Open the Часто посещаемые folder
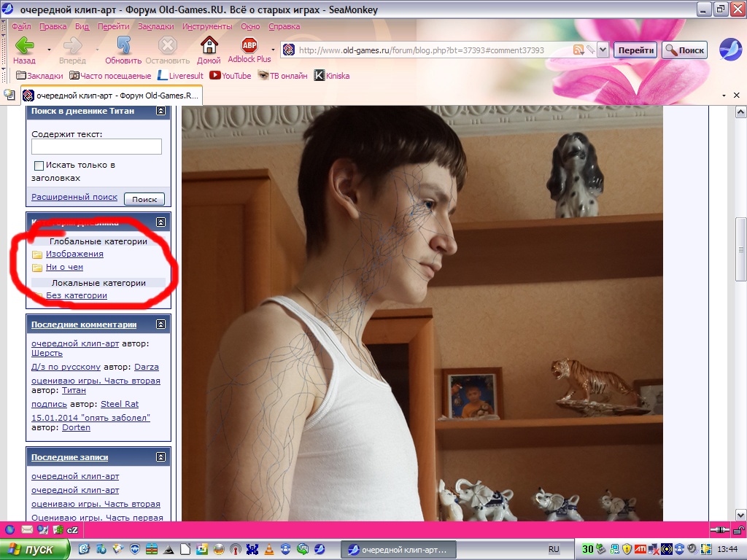 pos(110,76)
